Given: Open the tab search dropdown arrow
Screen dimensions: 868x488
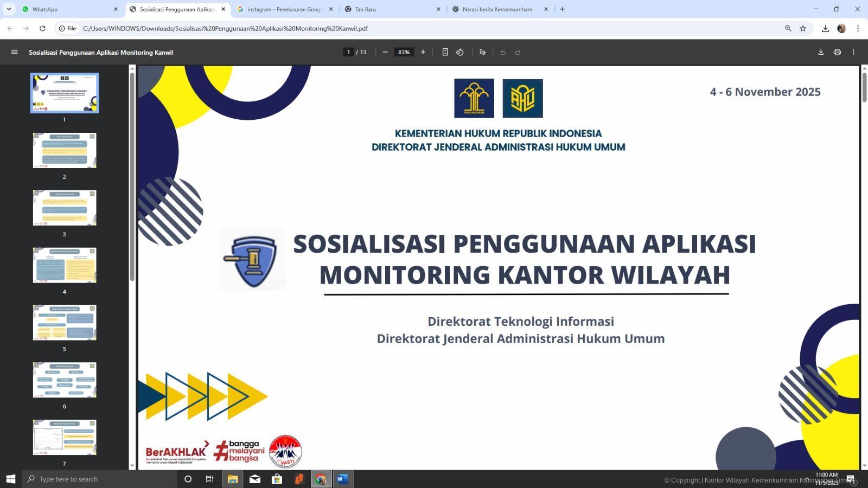Looking at the screenshot, I should (x=9, y=9).
